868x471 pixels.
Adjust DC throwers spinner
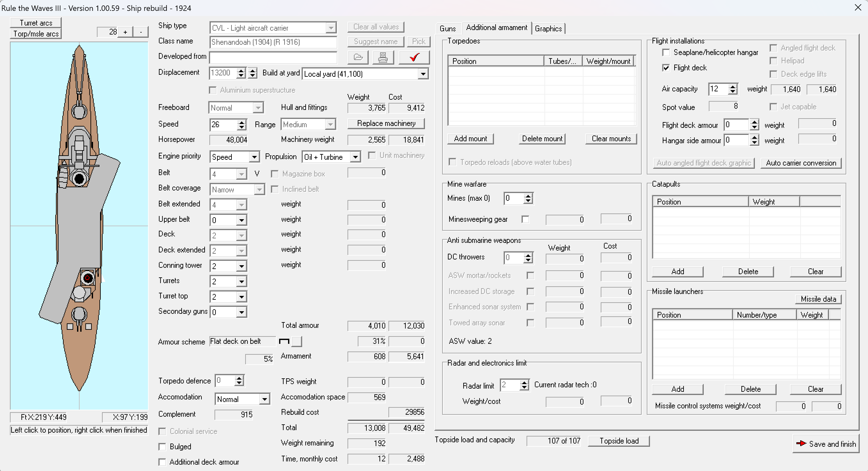click(528, 258)
